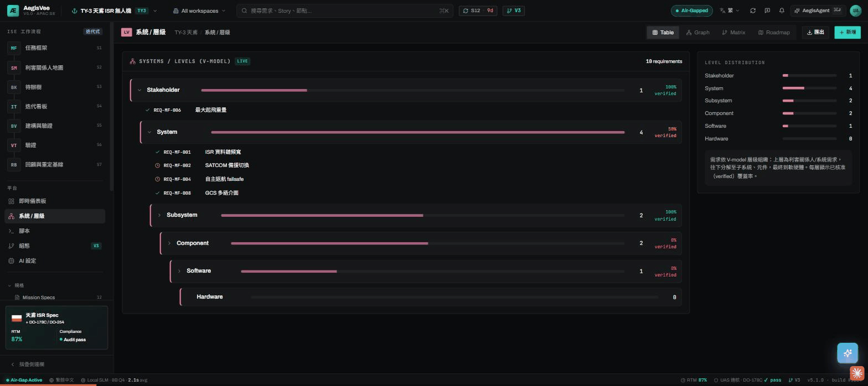
Task: Click the V3 branch badge in header
Action: click(514, 11)
